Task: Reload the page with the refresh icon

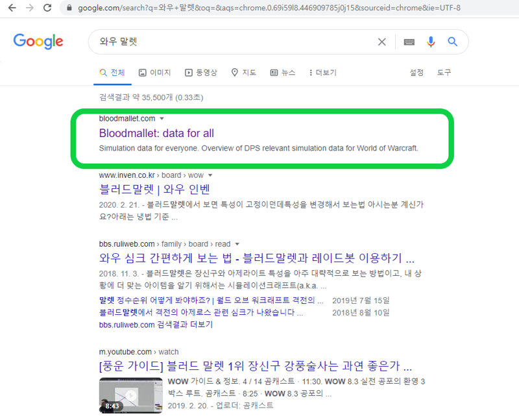Action: (47, 8)
